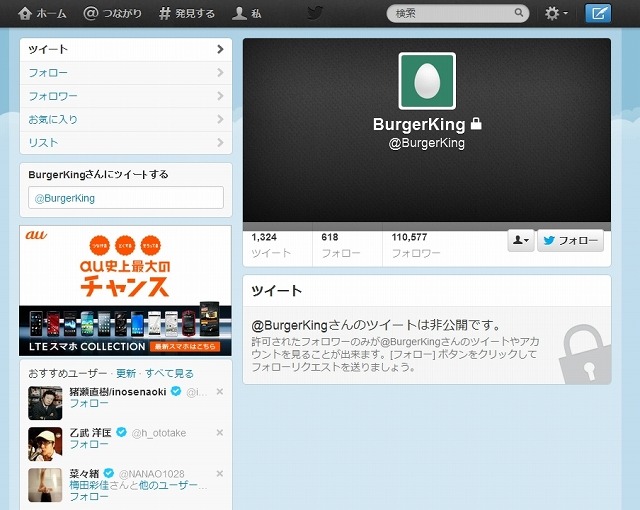Click 乙武 洋匡 name link

point(91,432)
